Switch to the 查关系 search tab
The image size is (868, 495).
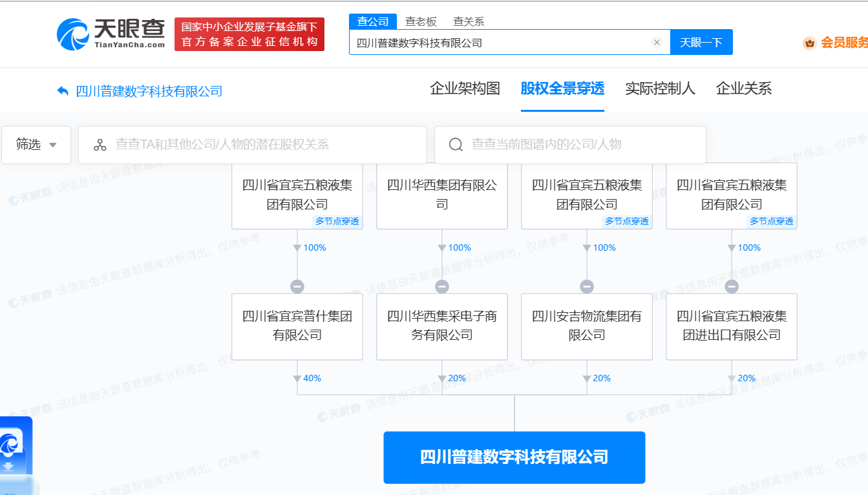(469, 21)
